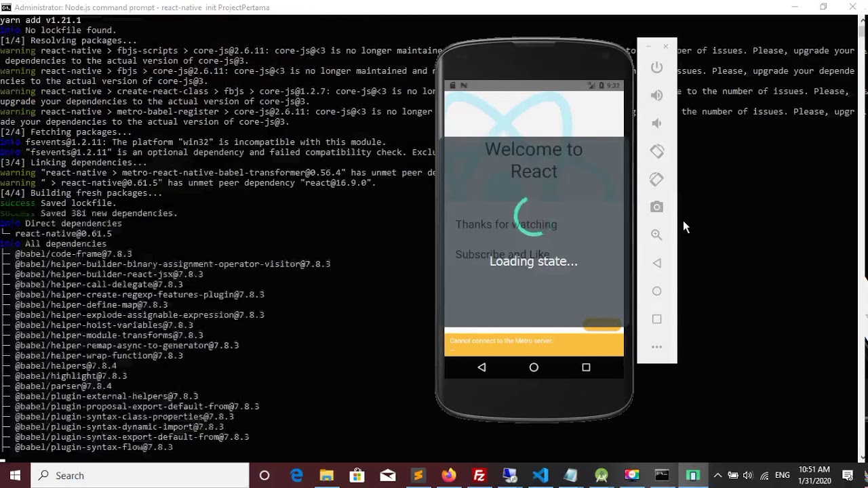The height and width of the screenshot is (488, 868).
Task: Close the emulator toolbar window
Action: (x=666, y=46)
